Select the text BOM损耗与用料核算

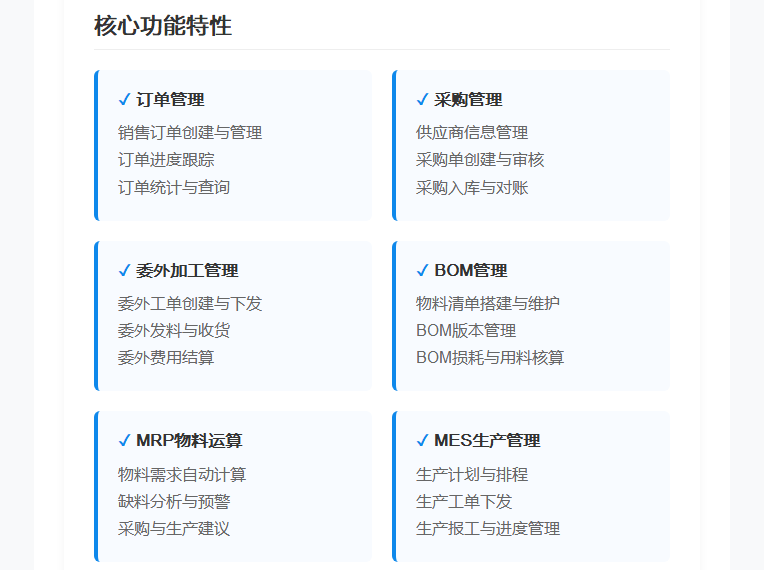(x=490, y=358)
